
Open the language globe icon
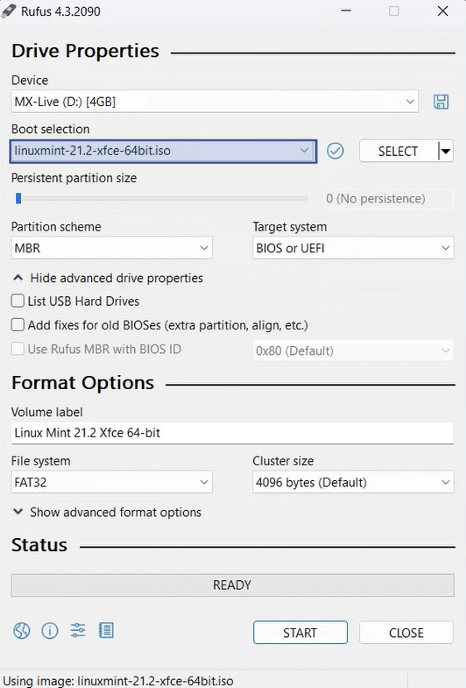point(22,631)
